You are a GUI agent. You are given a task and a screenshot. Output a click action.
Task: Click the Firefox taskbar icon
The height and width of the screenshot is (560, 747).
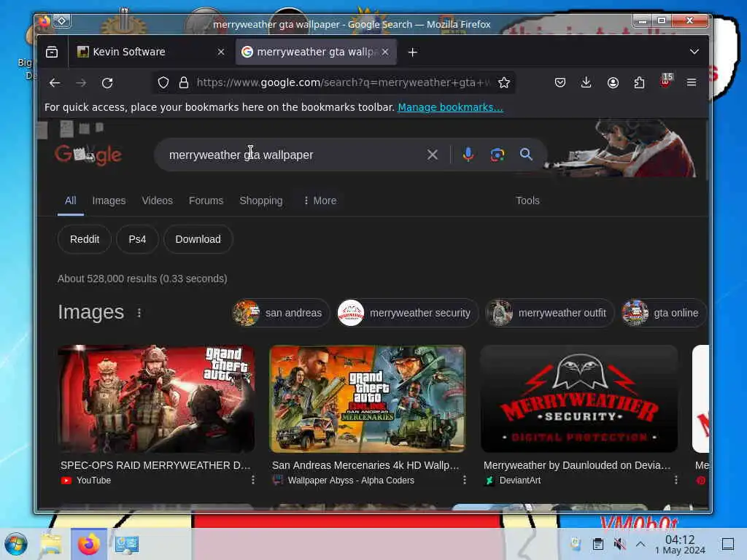point(88,544)
